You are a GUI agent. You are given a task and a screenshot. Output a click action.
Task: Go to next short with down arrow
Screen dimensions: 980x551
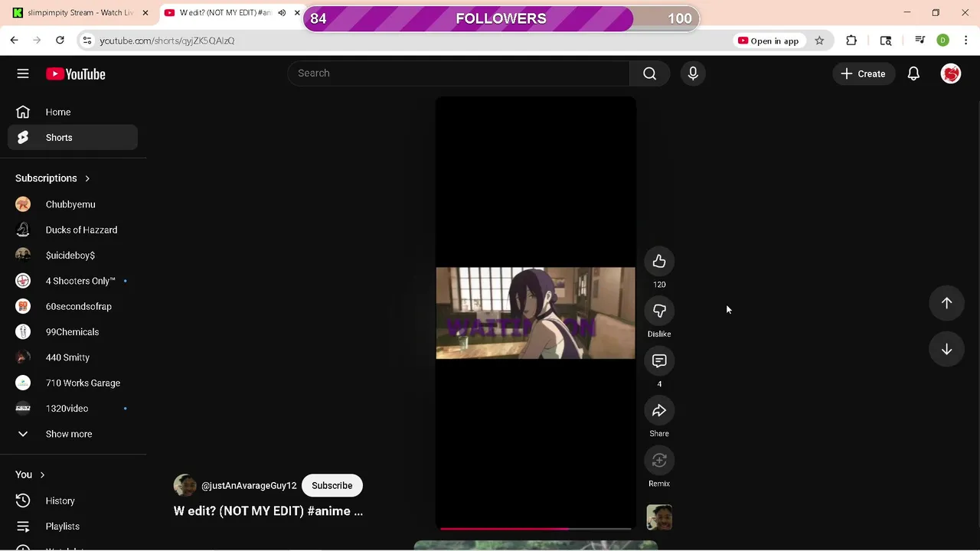tap(947, 349)
